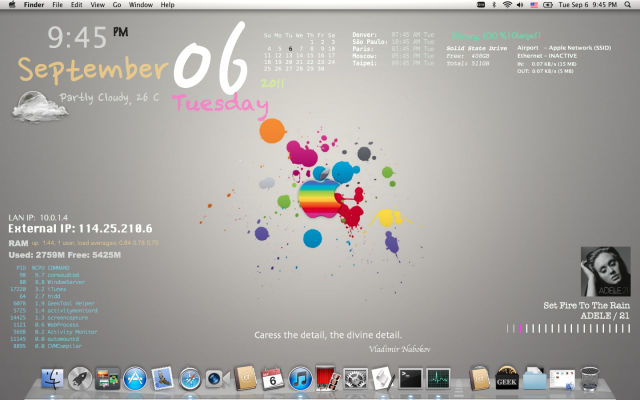Click the 'GeekTool Helper' process row
The width and height of the screenshot is (640, 400).
point(53,303)
